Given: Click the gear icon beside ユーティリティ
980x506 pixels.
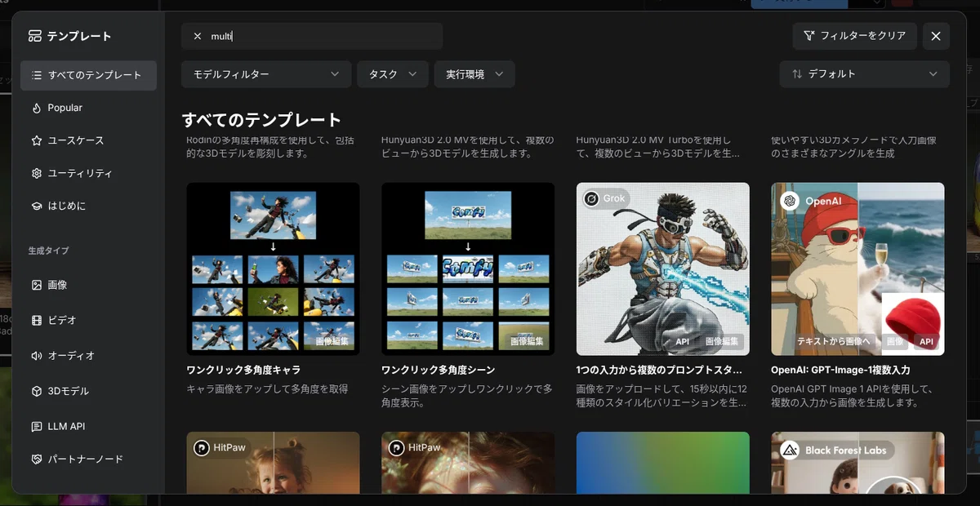Looking at the screenshot, I should pyautogui.click(x=36, y=173).
